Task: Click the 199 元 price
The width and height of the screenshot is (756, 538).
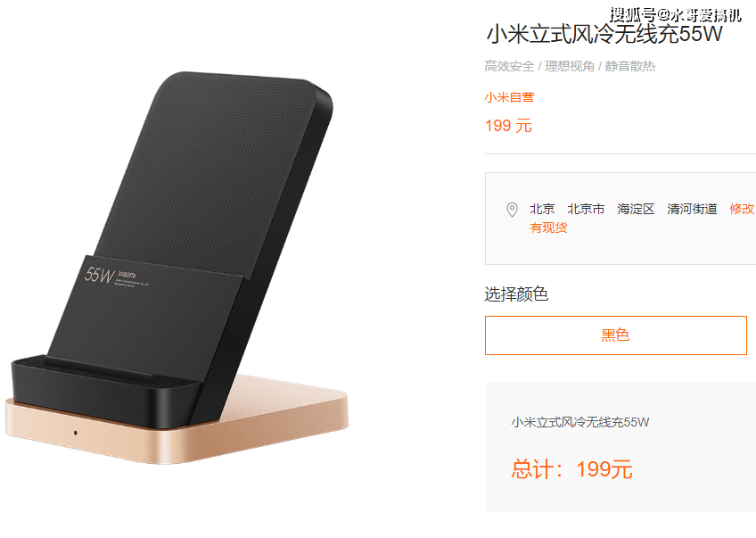Action: coord(508,126)
